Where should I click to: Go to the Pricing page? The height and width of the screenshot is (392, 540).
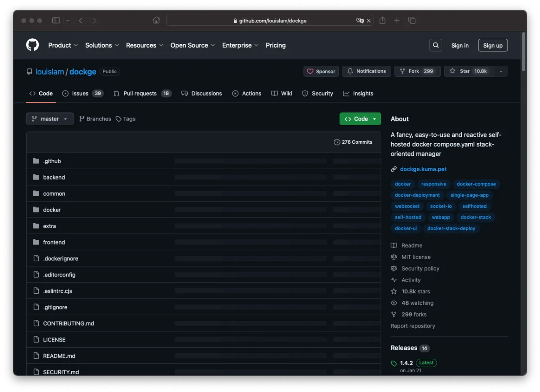[x=275, y=45]
